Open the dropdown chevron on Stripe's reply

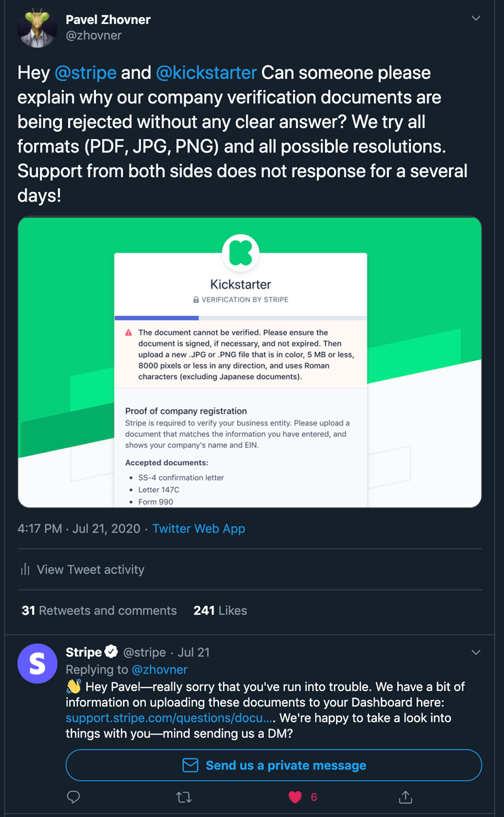point(476,652)
